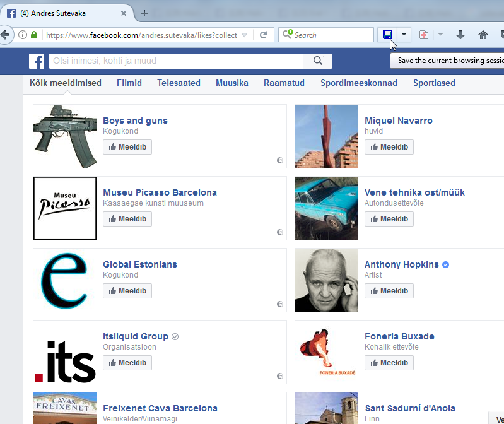The width and height of the screenshot is (504, 424).
Task: Close the Andres Sütevaka tab
Action: [124, 13]
